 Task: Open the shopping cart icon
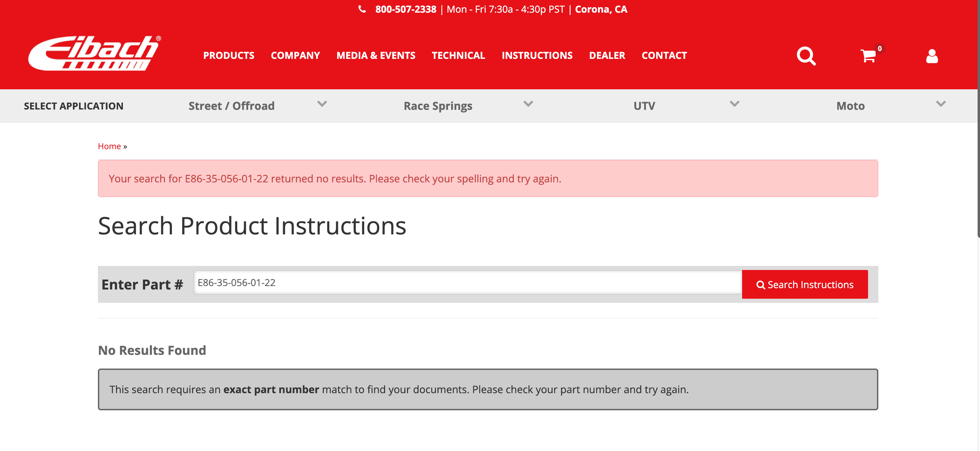868,56
